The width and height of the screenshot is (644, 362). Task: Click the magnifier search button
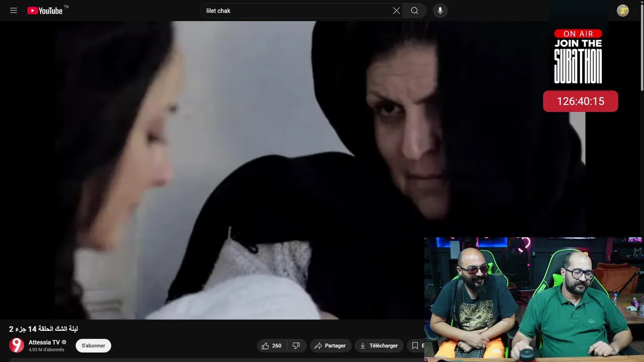point(415,11)
